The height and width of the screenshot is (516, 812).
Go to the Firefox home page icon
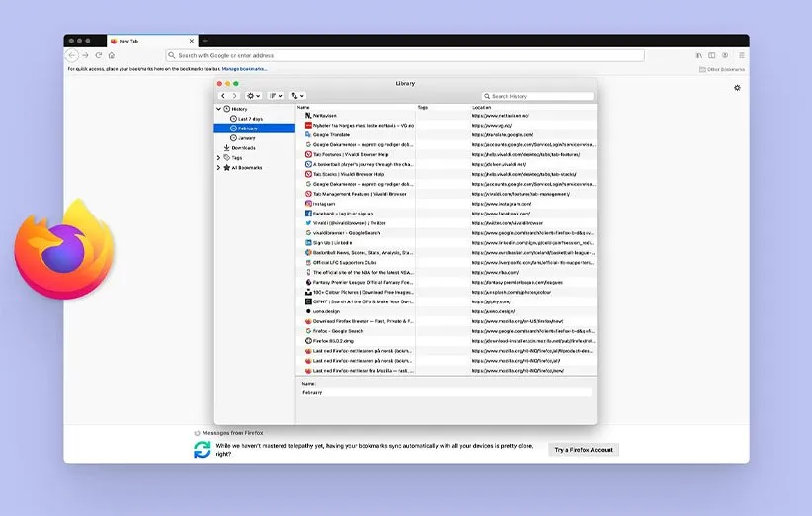click(111, 55)
